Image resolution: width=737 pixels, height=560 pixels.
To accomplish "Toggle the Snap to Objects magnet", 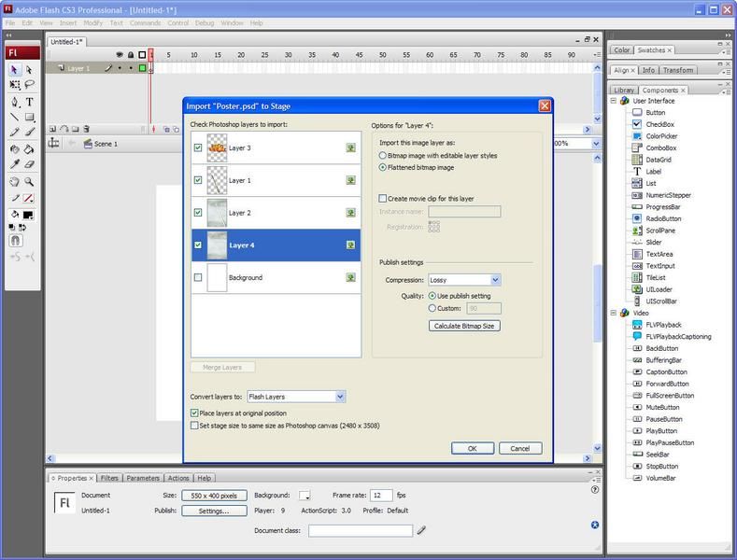I will click(16, 241).
